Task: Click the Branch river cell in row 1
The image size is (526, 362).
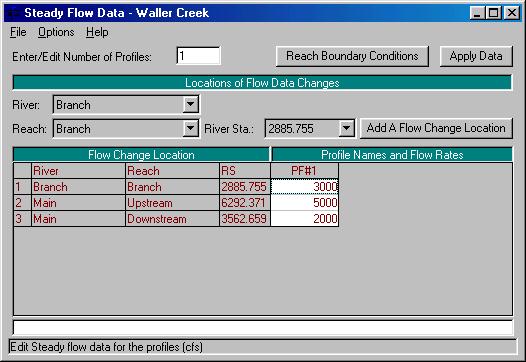Action: click(78, 187)
